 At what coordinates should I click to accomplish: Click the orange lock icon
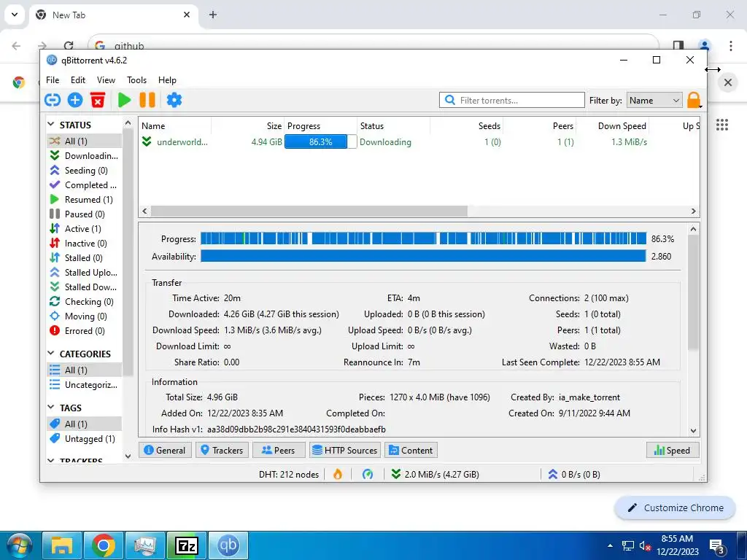(694, 100)
